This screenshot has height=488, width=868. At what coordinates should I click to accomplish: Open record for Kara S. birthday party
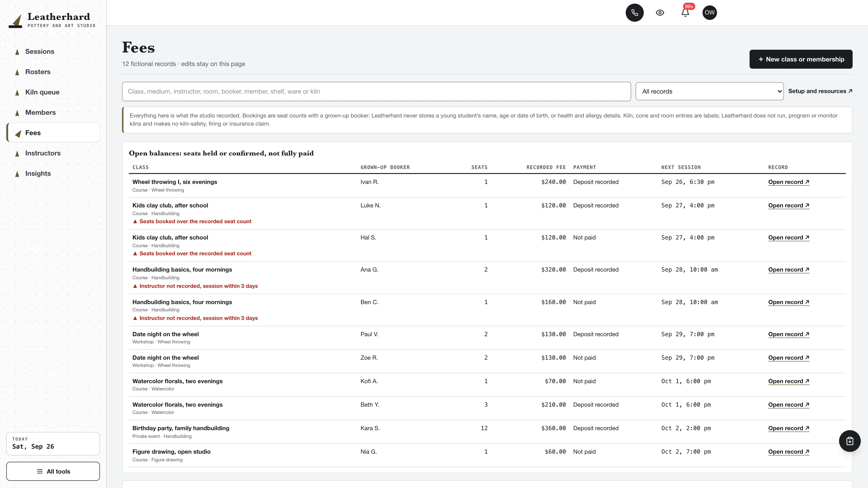coord(788,428)
